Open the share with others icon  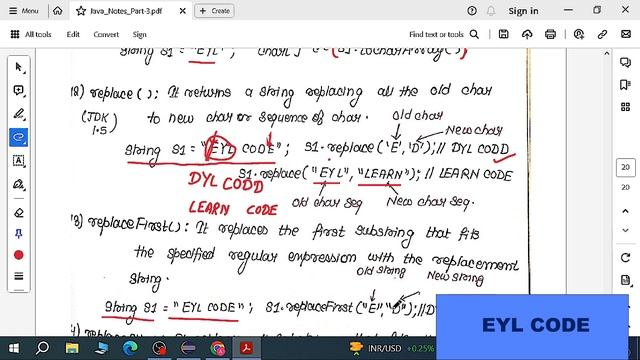[579, 34]
